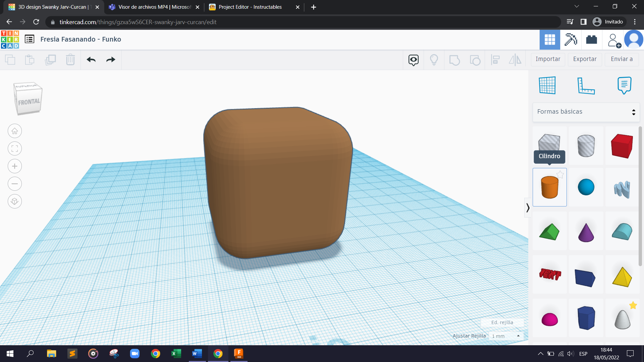Open the Ajustar Rejilla 1 mm dropdown

[x=505, y=336]
